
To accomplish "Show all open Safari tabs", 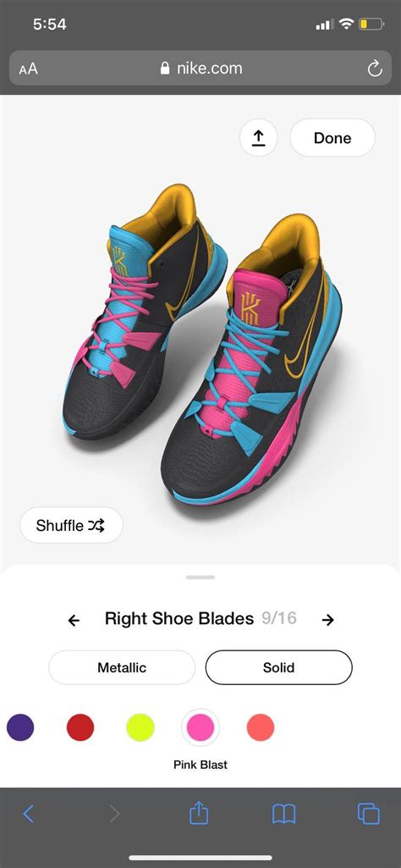I will pyautogui.click(x=368, y=813).
